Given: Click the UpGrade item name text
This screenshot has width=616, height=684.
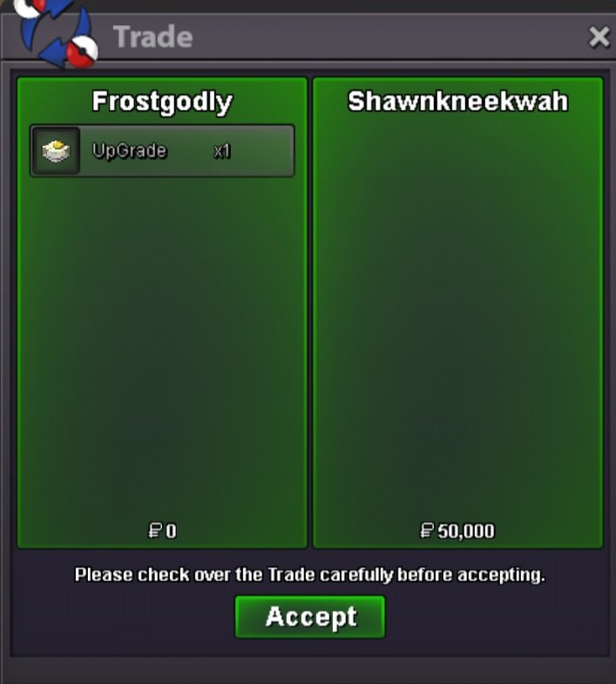Looking at the screenshot, I should [129, 151].
